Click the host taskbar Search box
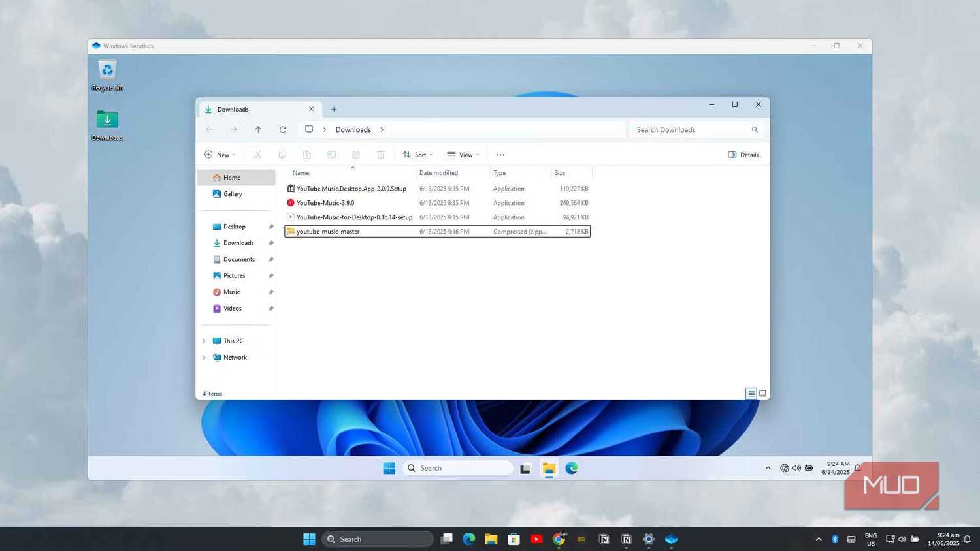Viewport: 980px width, 551px height. tap(378, 539)
